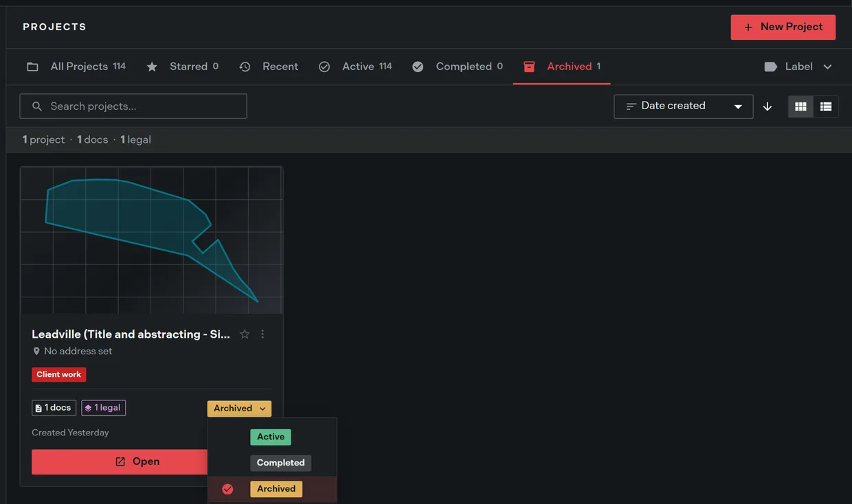Set project status to Active
The image size is (852, 504).
pyautogui.click(x=271, y=437)
